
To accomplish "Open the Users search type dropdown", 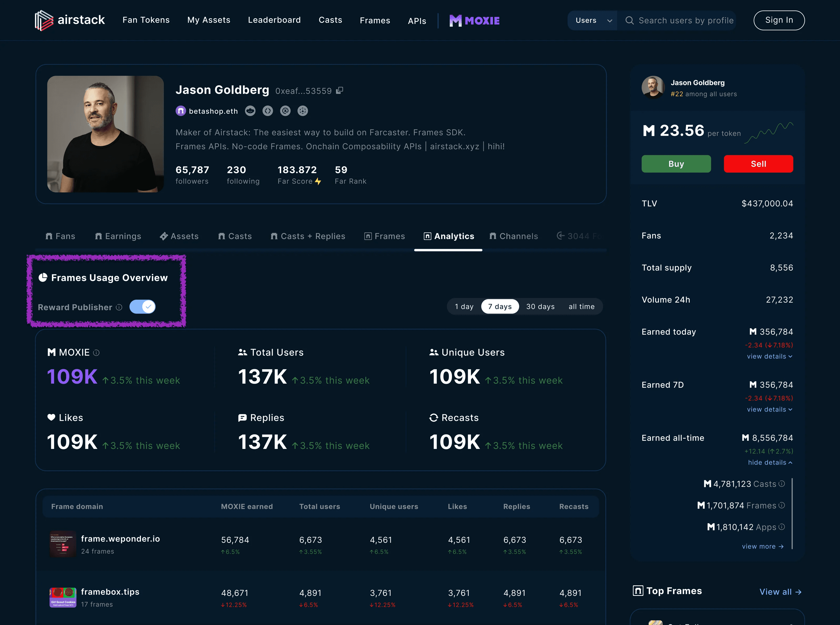I will coord(593,20).
